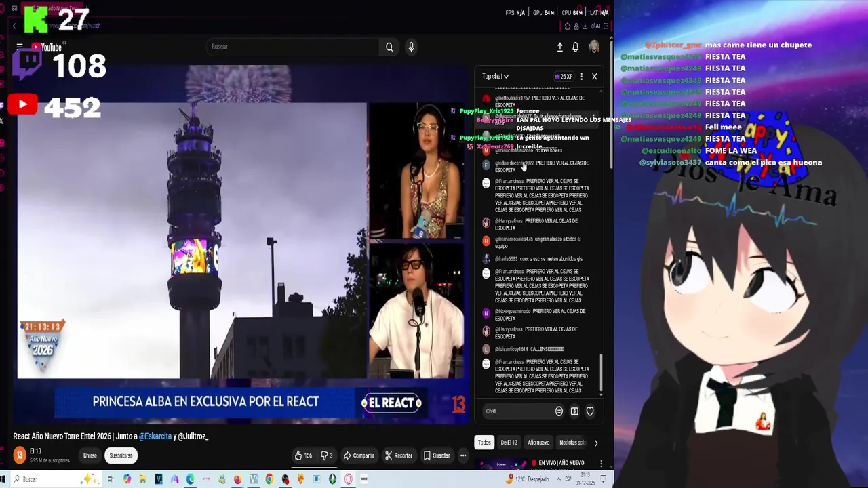Open the taskbar notification center icon
Image resolution: width=868 pixels, height=488 pixels.
(604, 479)
